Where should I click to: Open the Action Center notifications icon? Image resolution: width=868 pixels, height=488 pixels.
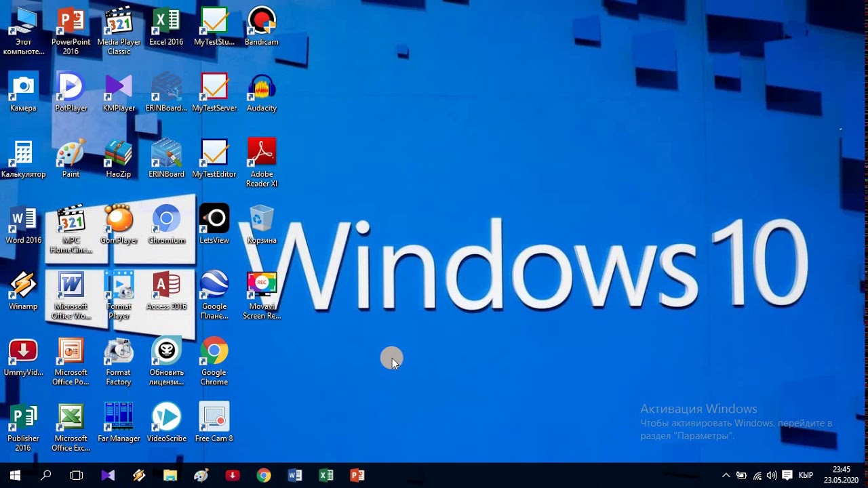click(787, 475)
